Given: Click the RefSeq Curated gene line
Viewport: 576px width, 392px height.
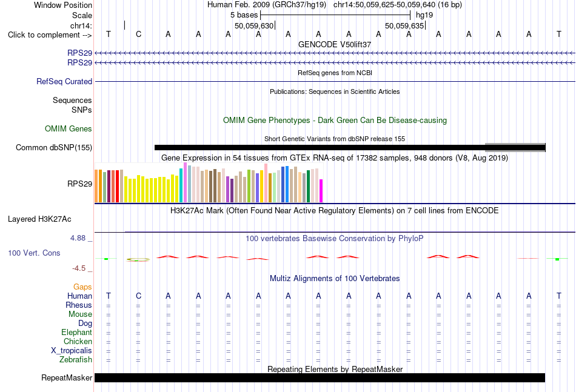Looking at the screenshot, I should pyautogui.click(x=335, y=81).
